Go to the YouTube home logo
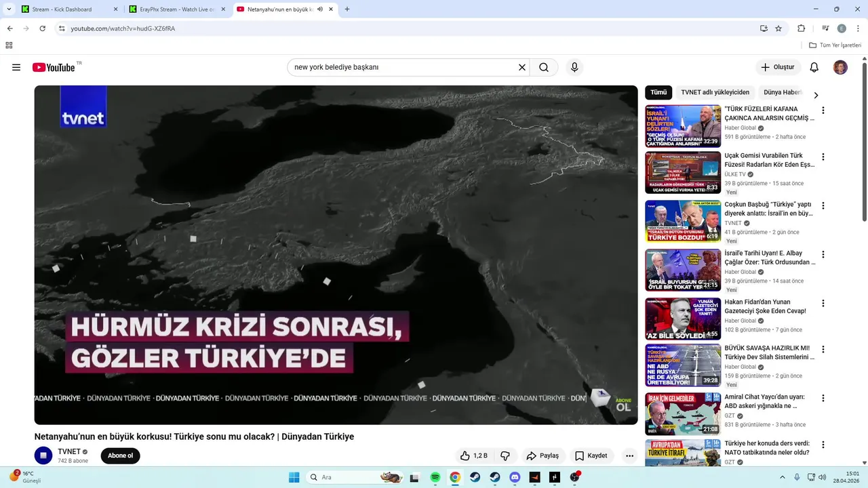This screenshot has height=488, width=868. coord(54,67)
